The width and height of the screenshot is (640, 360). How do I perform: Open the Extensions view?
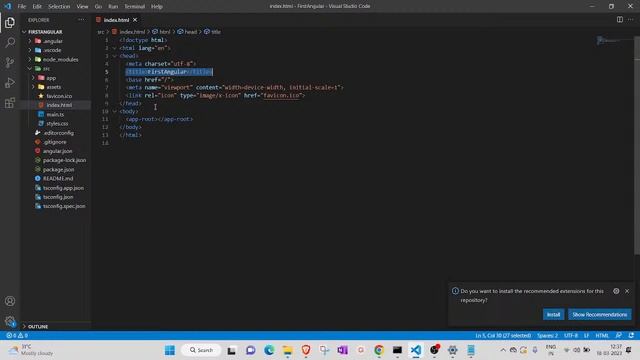(x=10, y=102)
